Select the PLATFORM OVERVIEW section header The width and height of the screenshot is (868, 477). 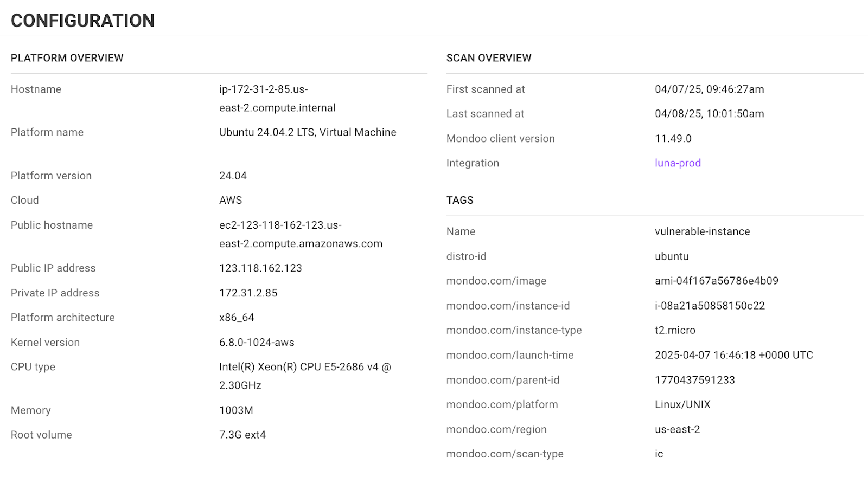coord(67,57)
